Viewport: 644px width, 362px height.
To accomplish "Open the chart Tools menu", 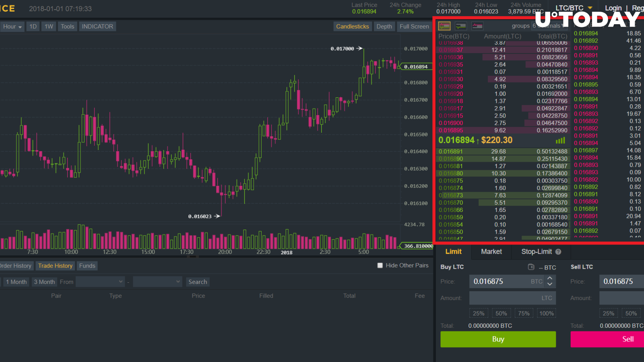I will [68, 27].
